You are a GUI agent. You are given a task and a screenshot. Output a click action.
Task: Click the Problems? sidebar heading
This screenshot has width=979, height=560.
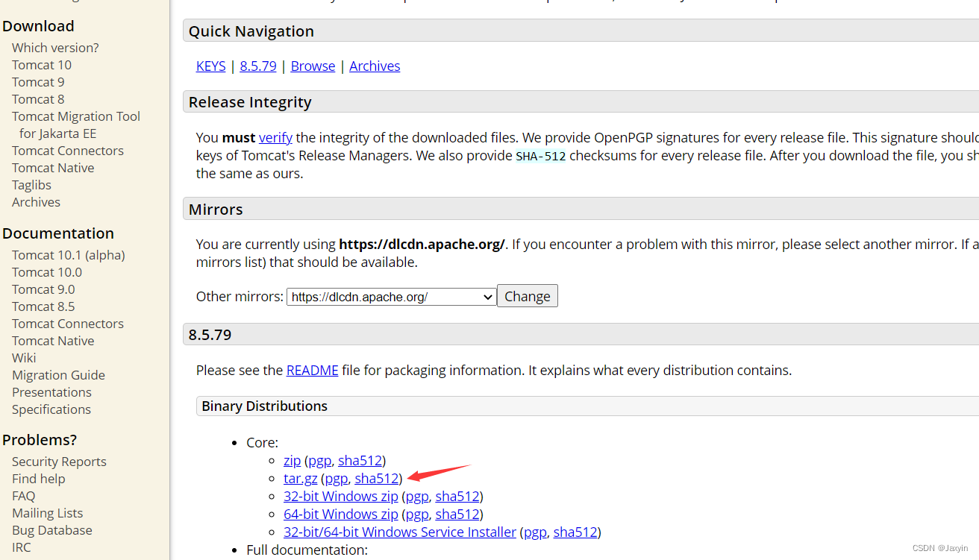[x=40, y=440]
